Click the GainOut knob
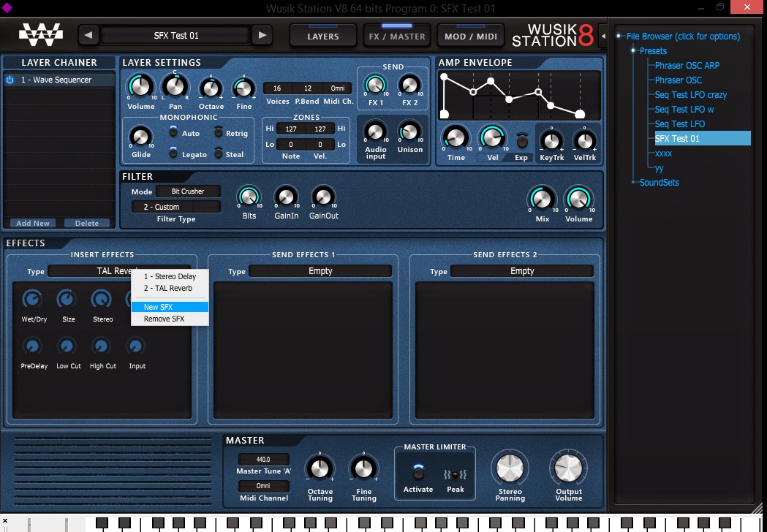The width and height of the screenshot is (767, 532). 323,197
